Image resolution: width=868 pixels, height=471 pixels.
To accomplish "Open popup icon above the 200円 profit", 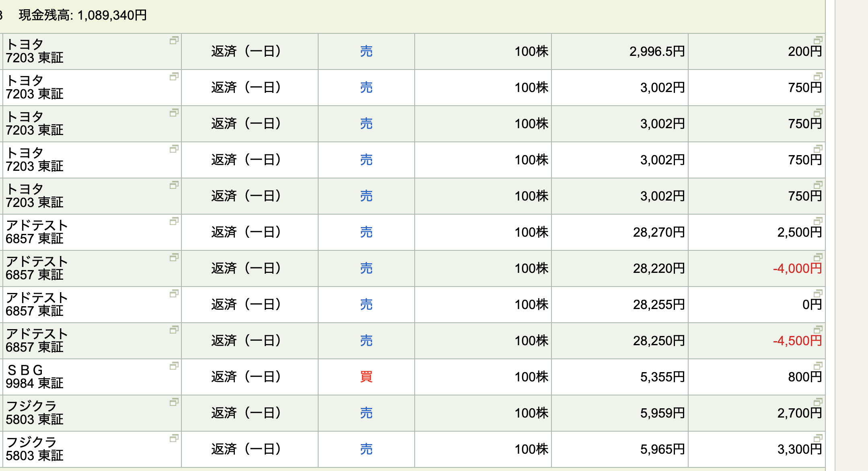I will [x=818, y=40].
